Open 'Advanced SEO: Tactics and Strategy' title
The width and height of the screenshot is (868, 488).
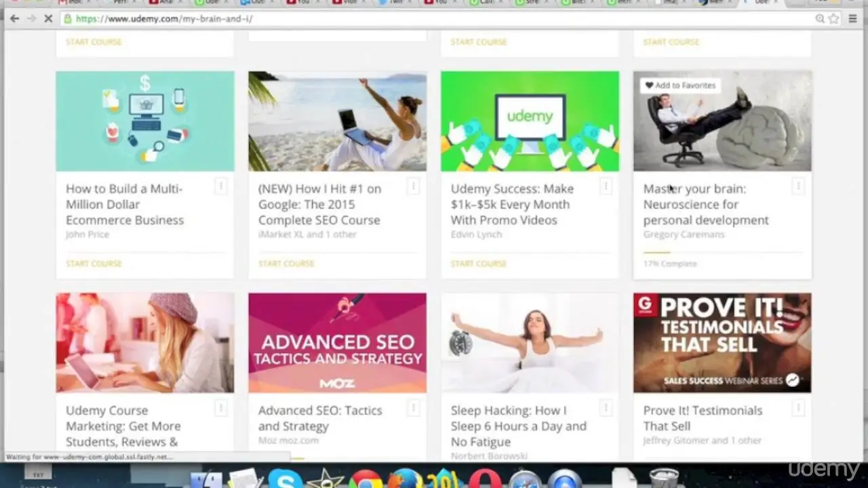[320, 418]
